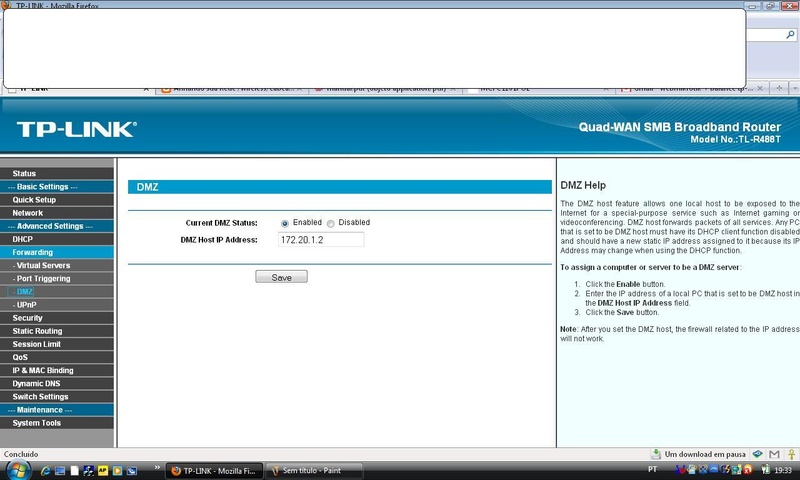Open Virtual Servers submenu item

point(57,266)
